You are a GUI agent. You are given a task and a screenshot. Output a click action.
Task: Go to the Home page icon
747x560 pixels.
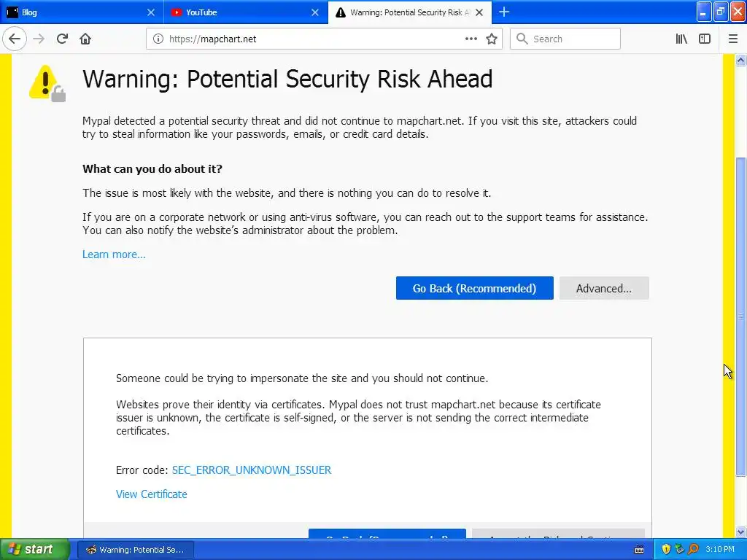tap(85, 39)
